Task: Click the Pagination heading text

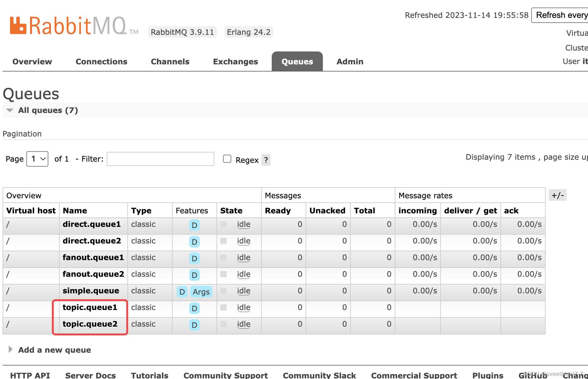Action: (22, 134)
